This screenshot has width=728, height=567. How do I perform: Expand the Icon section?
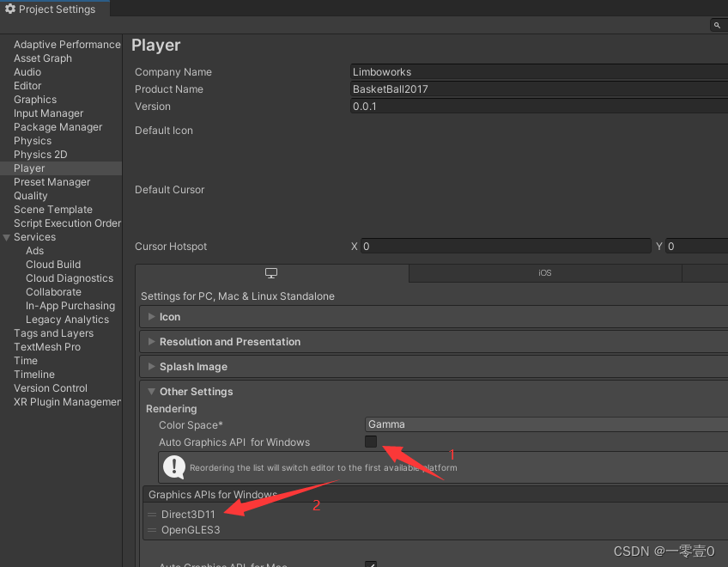(x=153, y=316)
